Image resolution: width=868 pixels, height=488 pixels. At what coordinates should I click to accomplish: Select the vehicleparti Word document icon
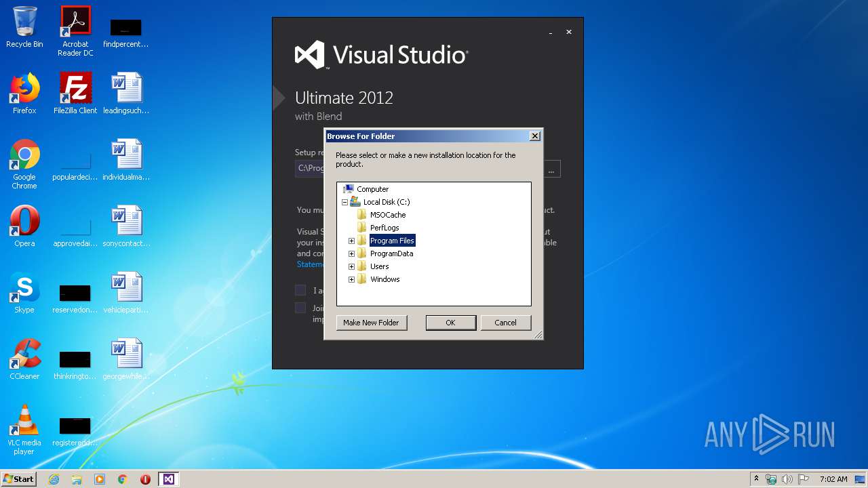(x=126, y=293)
